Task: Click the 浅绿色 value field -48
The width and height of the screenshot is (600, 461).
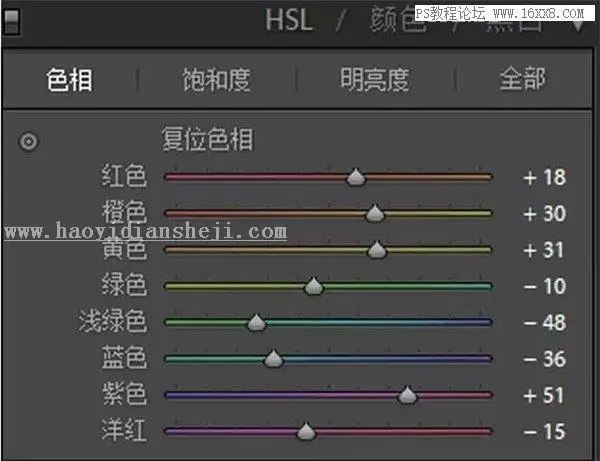Action: (x=545, y=323)
